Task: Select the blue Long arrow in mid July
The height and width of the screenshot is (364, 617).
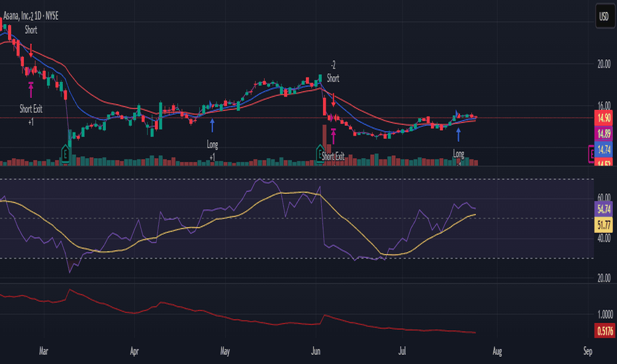Action: (x=458, y=134)
